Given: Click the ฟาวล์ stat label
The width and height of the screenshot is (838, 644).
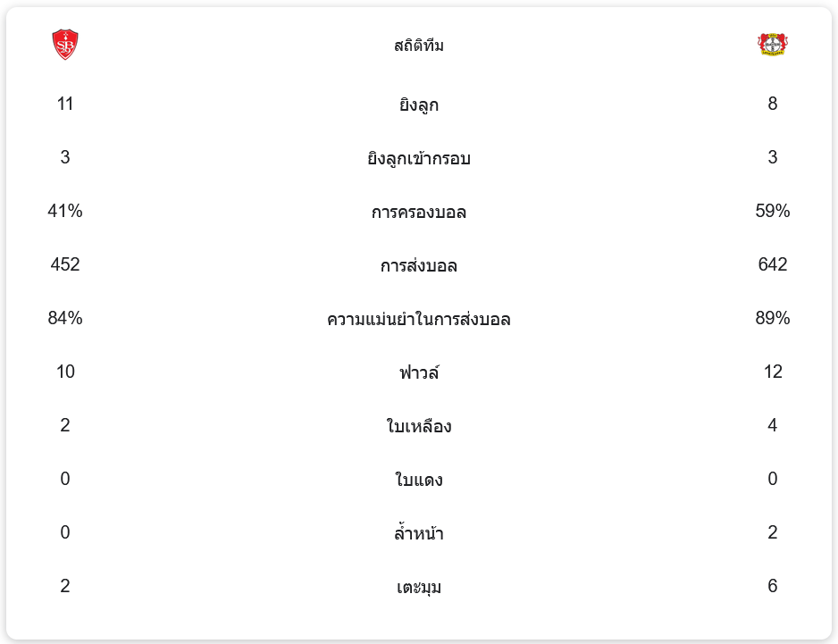Looking at the screenshot, I should pos(418,372).
